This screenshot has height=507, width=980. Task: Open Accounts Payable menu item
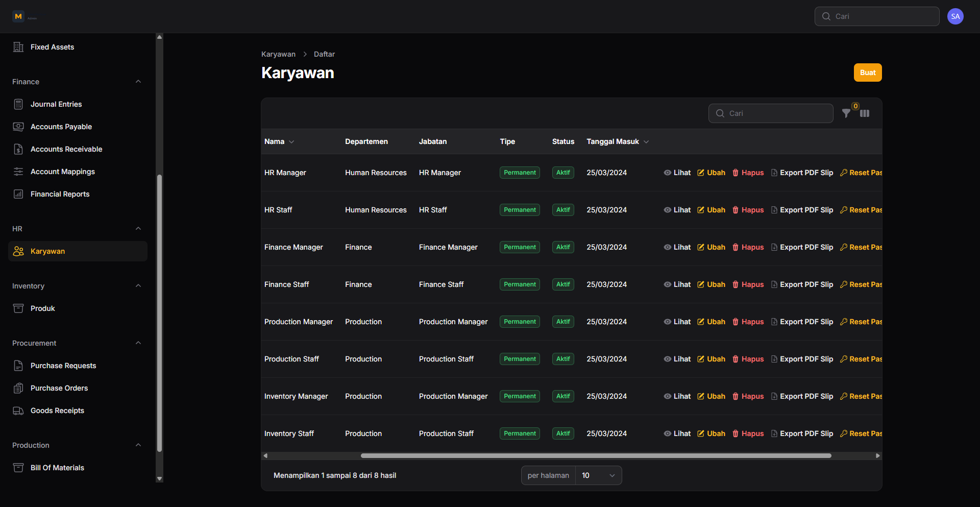(x=78, y=127)
